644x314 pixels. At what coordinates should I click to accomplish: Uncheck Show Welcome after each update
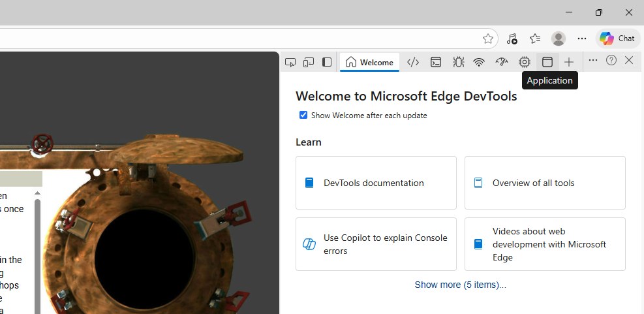(x=303, y=115)
